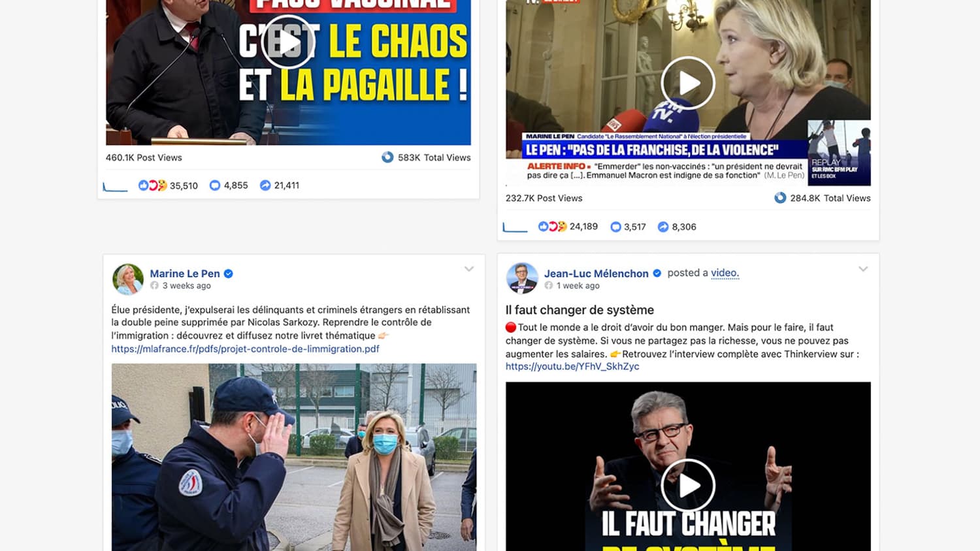Click the total views icon near 284.8K

[780, 198]
